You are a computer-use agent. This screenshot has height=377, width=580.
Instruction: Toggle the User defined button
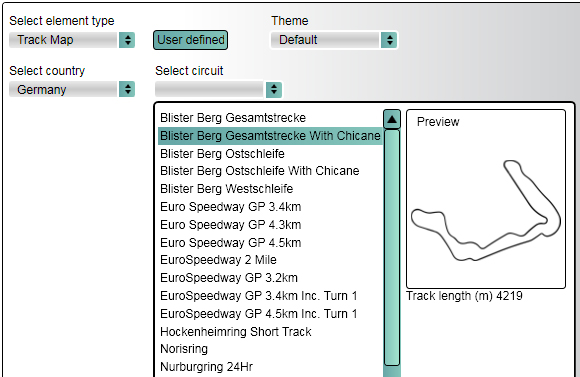(x=190, y=40)
